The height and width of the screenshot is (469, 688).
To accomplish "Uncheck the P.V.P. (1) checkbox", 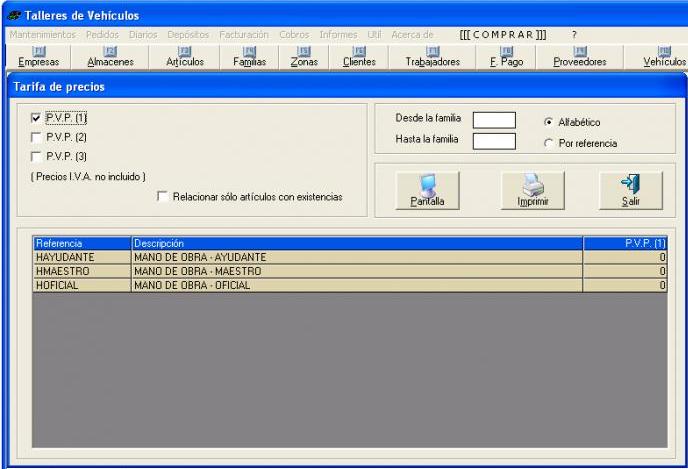I will (36, 118).
